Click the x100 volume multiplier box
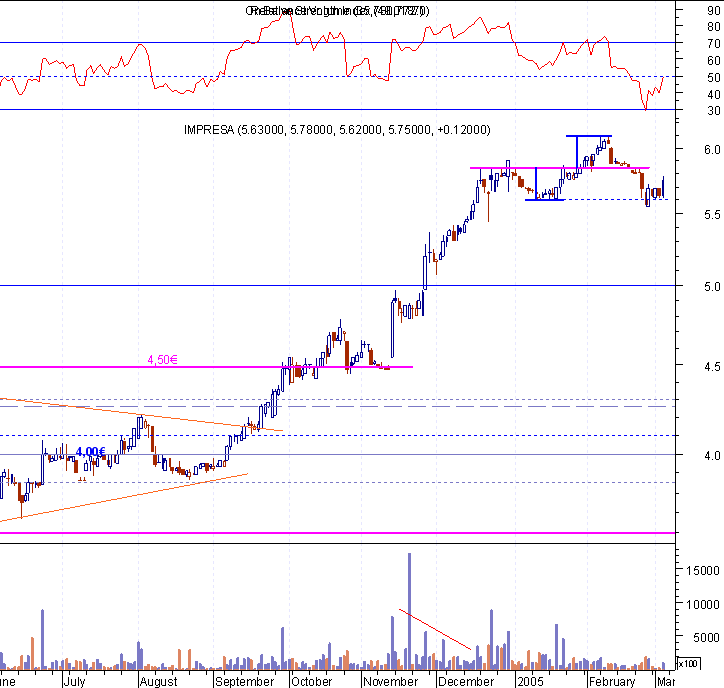The image size is (724, 688). (688, 664)
